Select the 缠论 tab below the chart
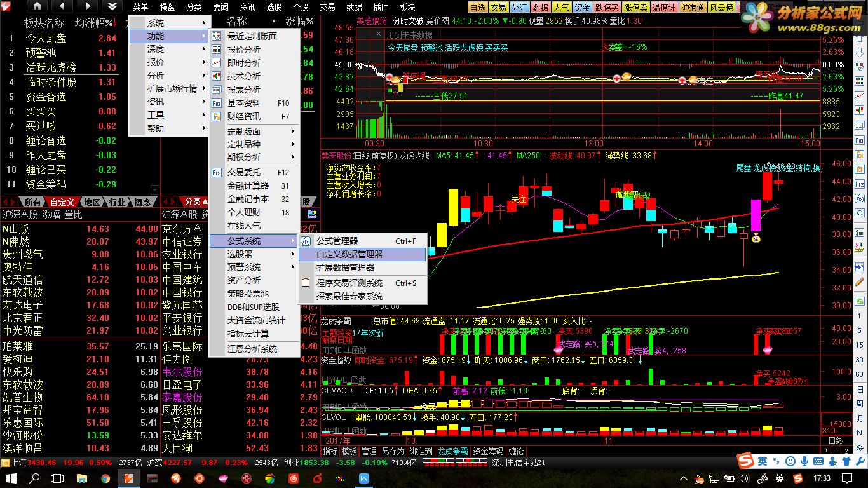This screenshot has height=488, width=868. tap(516, 451)
